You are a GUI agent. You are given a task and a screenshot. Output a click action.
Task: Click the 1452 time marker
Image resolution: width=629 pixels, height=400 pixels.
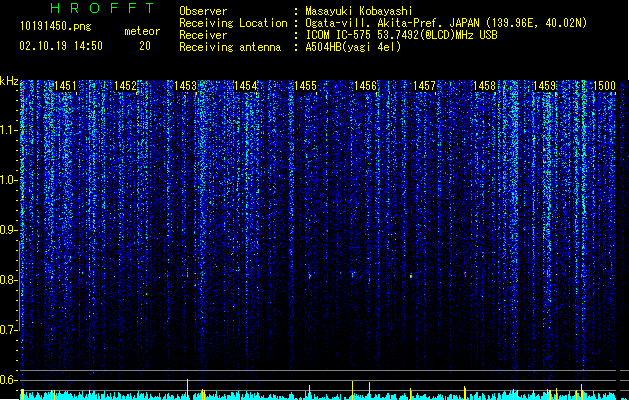[125, 86]
